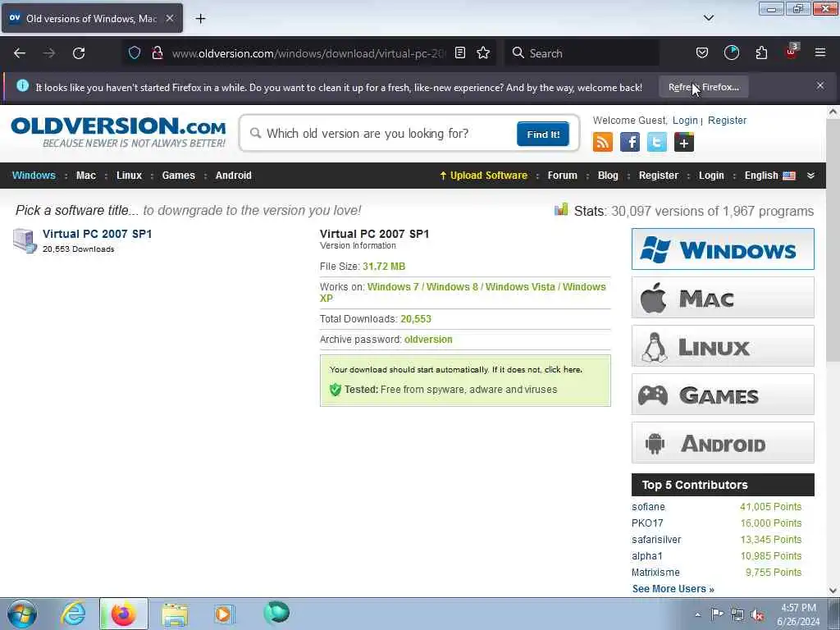Open the plus share icon
This screenshot has height=630, width=840.
pos(684,143)
